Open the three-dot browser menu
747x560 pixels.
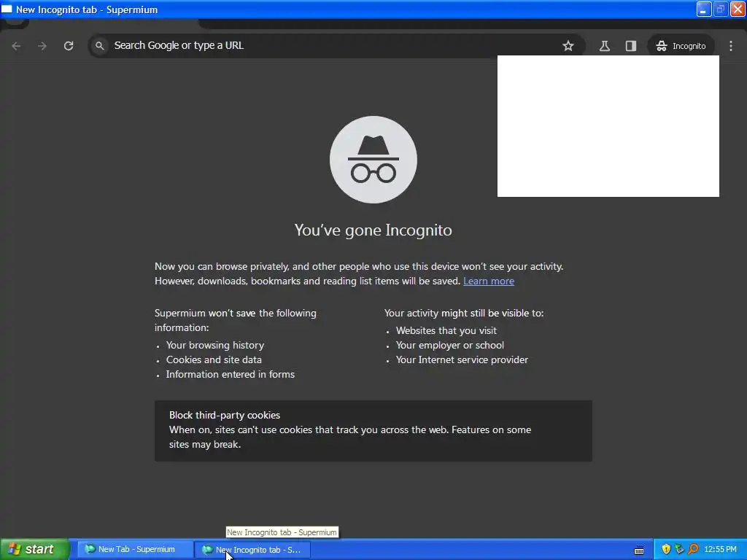click(731, 46)
